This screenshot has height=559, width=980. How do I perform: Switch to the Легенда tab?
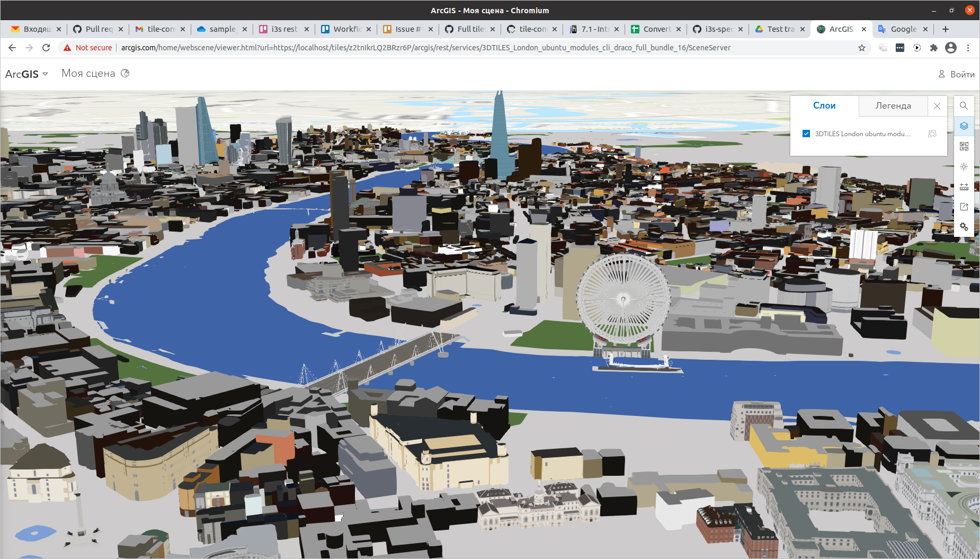(x=893, y=105)
